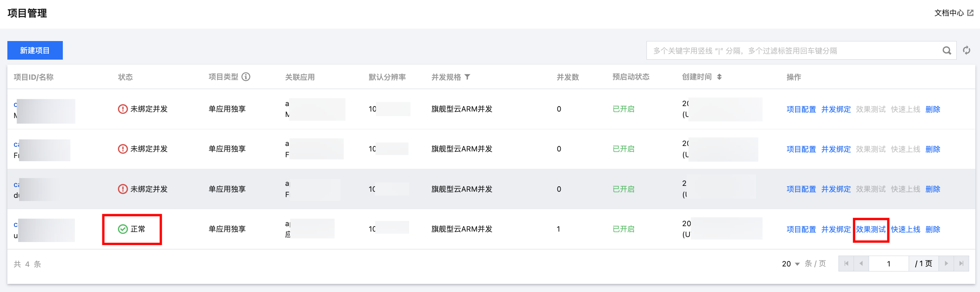Jump to the last page arrow

pyautogui.click(x=961, y=263)
